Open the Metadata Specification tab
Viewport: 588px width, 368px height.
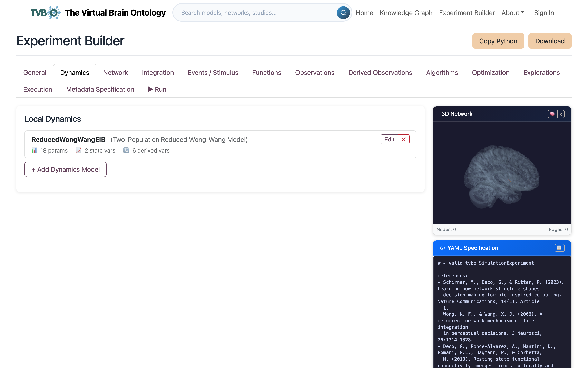pos(100,89)
